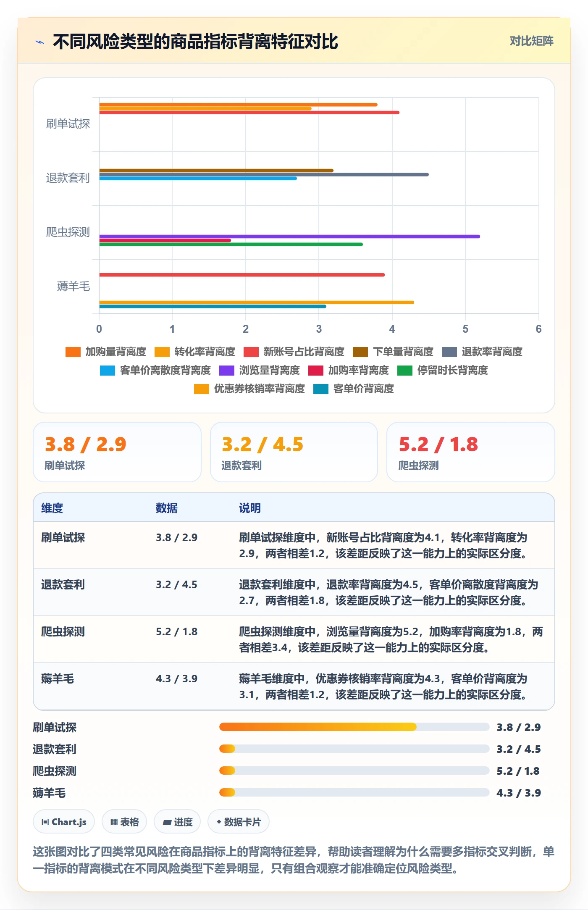Toggle 新账号占比背离度 legend item

[x=294, y=352]
